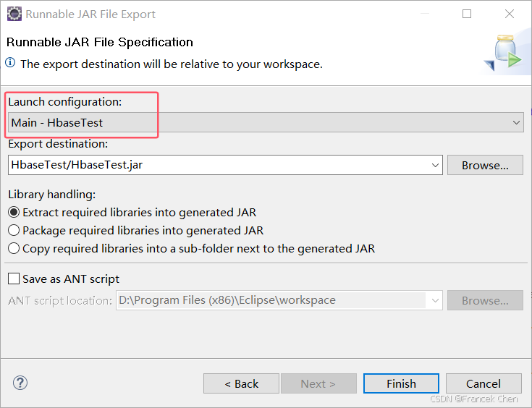Cancel the JAR export dialog
532x408 pixels.
(x=483, y=383)
